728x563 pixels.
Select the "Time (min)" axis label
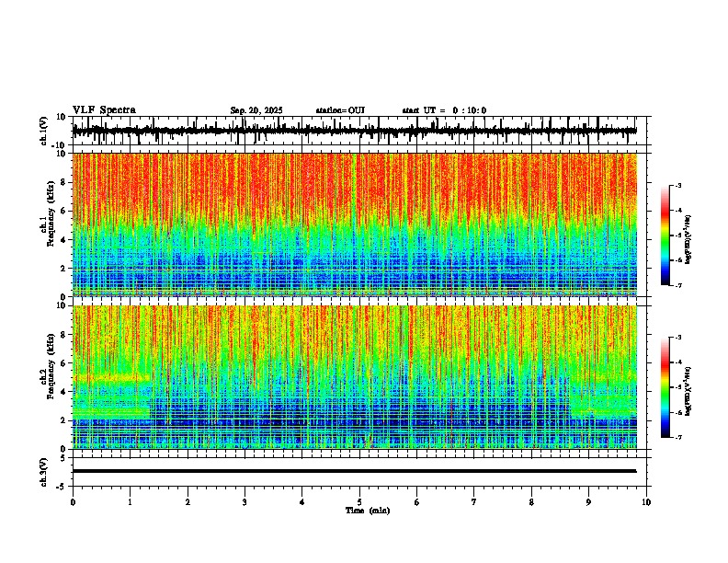pyautogui.click(x=368, y=511)
